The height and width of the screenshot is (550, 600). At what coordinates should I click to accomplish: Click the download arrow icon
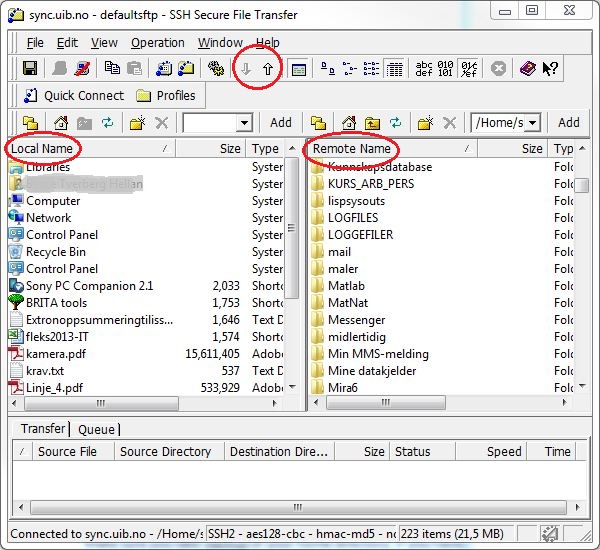click(x=245, y=69)
